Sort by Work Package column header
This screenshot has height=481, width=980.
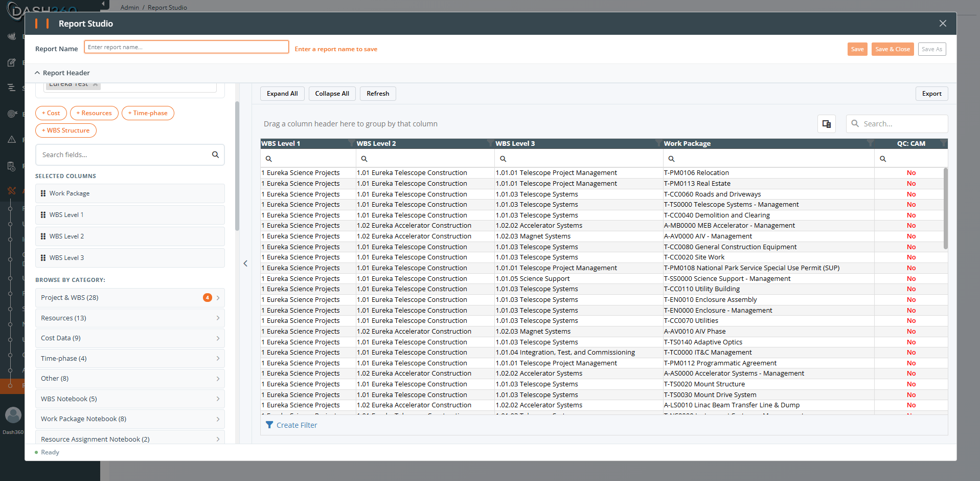[x=687, y=143]
